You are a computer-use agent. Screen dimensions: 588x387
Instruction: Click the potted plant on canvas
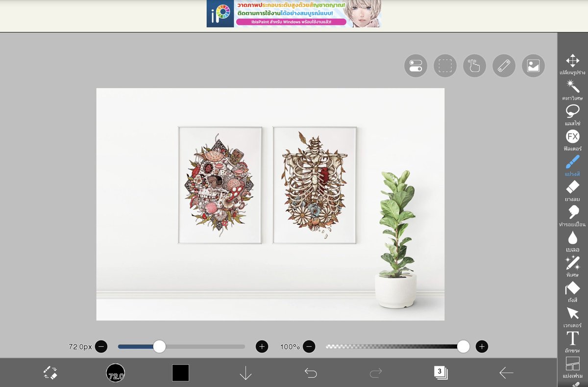(396, 240)
